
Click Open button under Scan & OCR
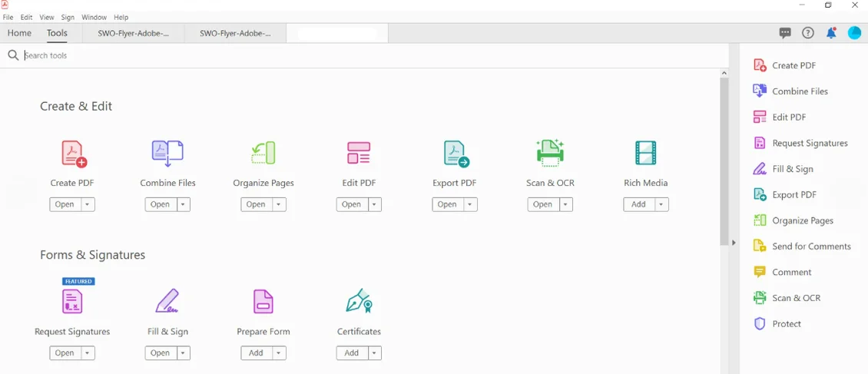pos(543,204)
